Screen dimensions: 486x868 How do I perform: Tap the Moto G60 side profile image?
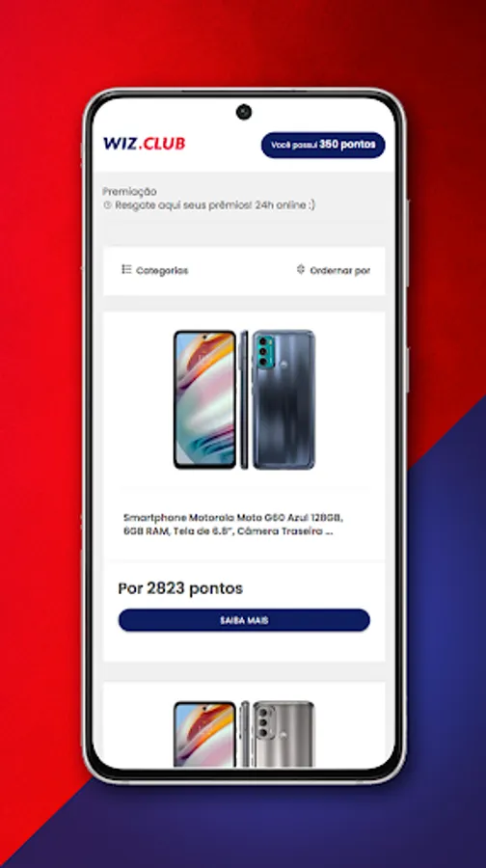pos(244,399)
